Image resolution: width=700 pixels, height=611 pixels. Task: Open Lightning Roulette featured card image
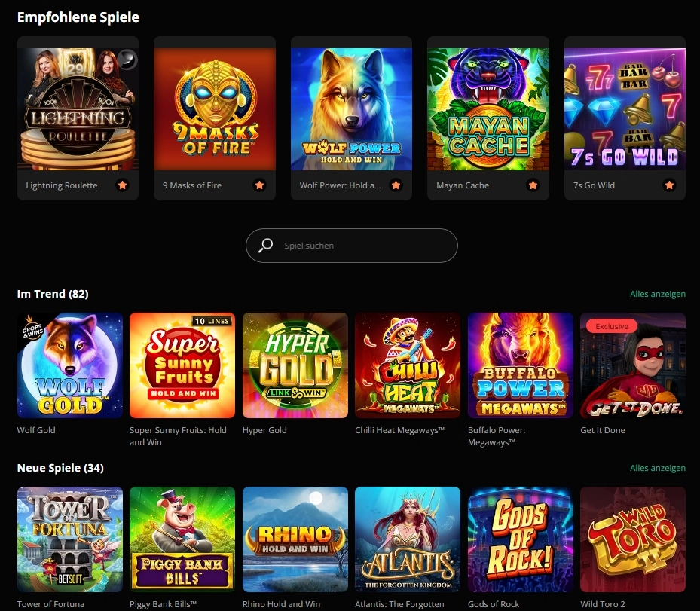(x=78, y=109)
